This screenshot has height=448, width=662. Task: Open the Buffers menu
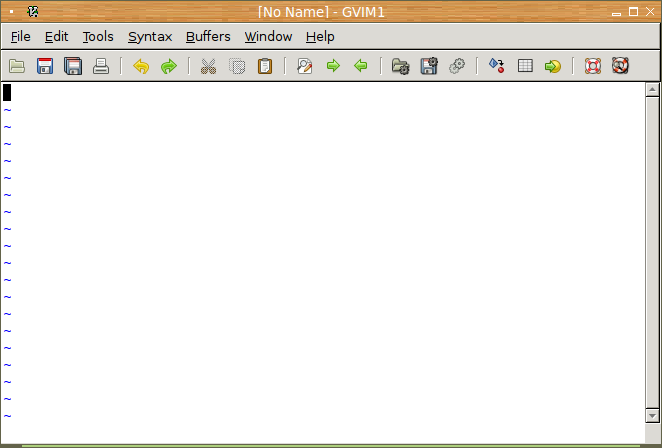(208, 37)
